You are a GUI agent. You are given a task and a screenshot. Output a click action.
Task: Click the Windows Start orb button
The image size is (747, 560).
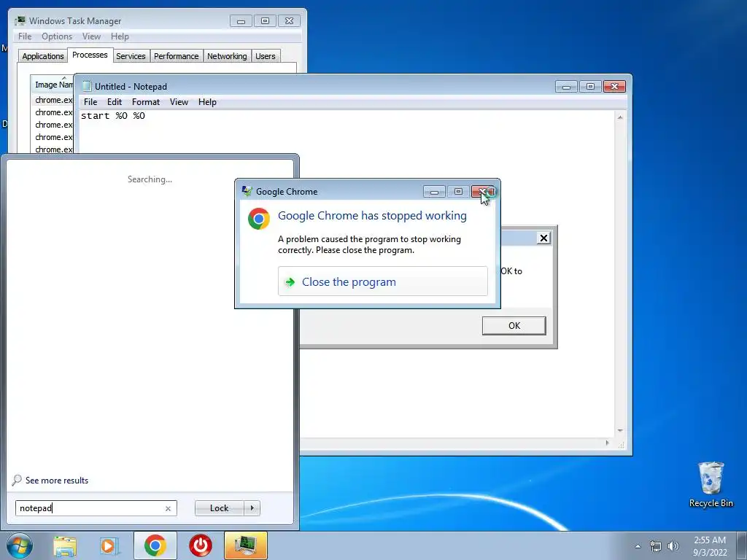point(20,545)
